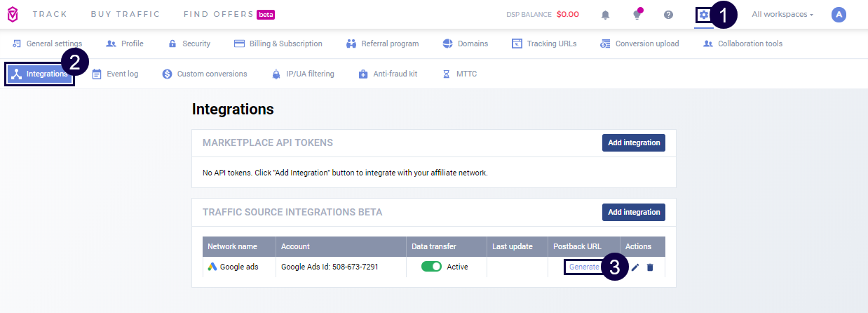Open the Buy Traffic menu
868x313 pixels.
(126, 14)
